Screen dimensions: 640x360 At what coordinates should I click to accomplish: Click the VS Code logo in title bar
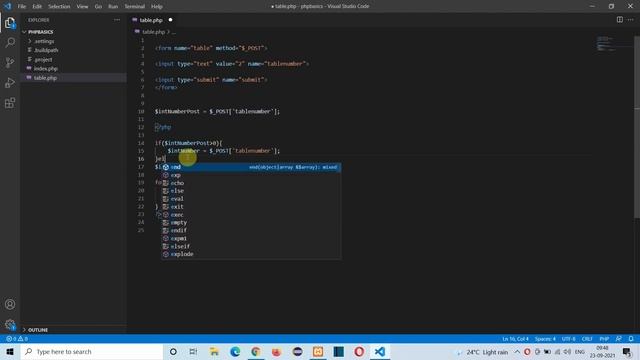coord(7,6)
